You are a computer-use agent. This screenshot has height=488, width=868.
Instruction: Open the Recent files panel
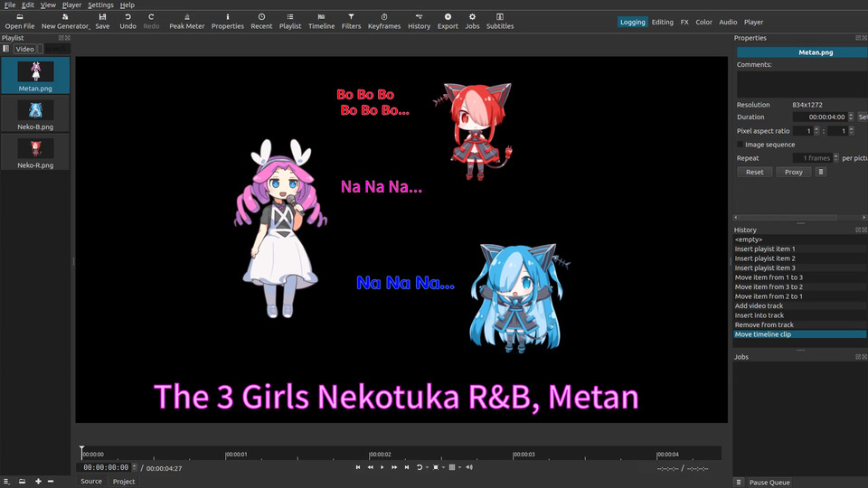pos(261,22)
